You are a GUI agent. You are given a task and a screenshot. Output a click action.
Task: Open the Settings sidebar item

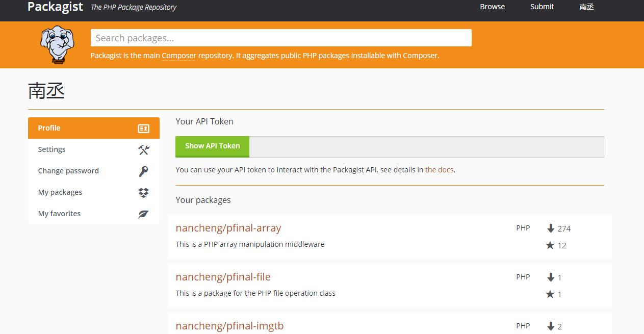94,149
